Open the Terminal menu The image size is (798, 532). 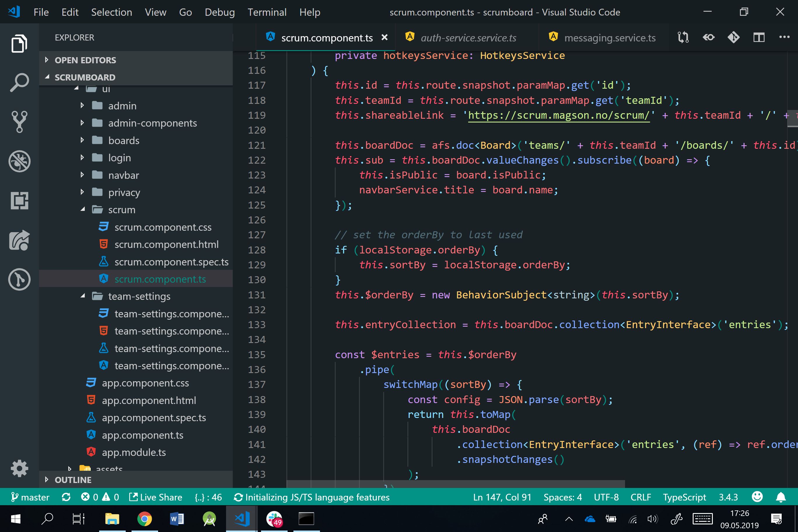(x=267, y=12)
